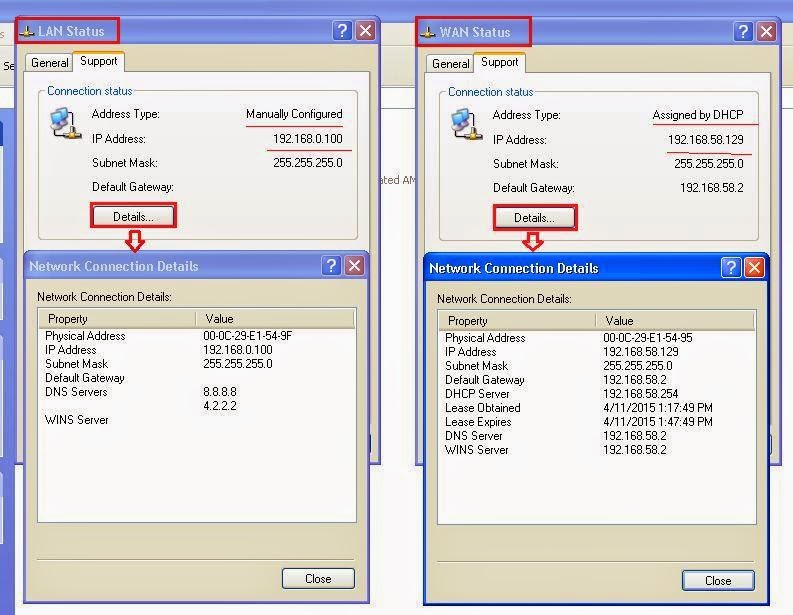Click Close in LAN connection details dialog

click(318, 579)
